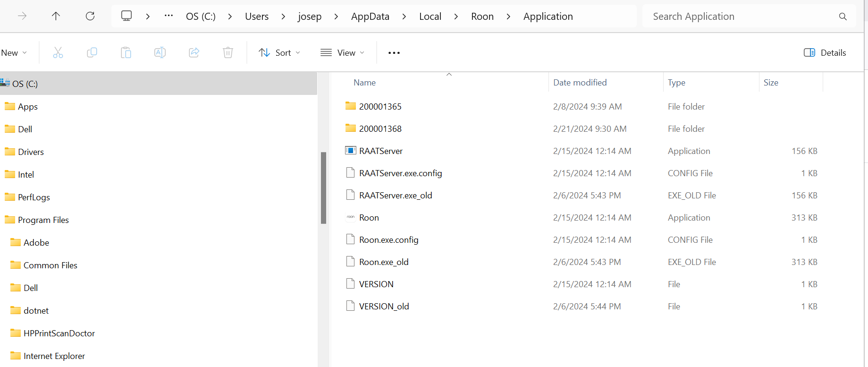Screen dimensions: 868x367
Task: Select Common Files in navigation pane
Action: [x=51, y=265]
